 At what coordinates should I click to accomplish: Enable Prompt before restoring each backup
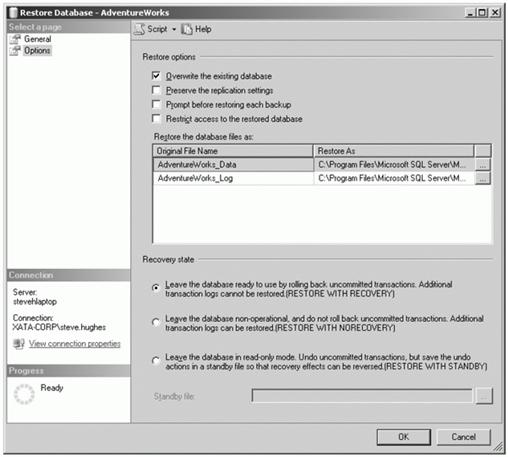point(156,104)
